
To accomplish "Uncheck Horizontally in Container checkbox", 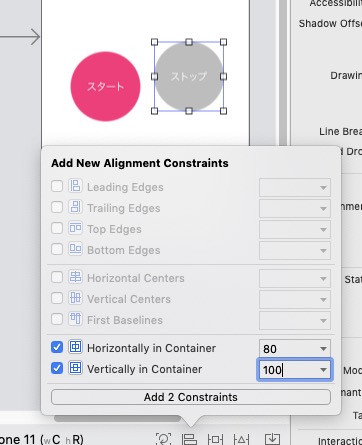I will (x=57, y=347).
